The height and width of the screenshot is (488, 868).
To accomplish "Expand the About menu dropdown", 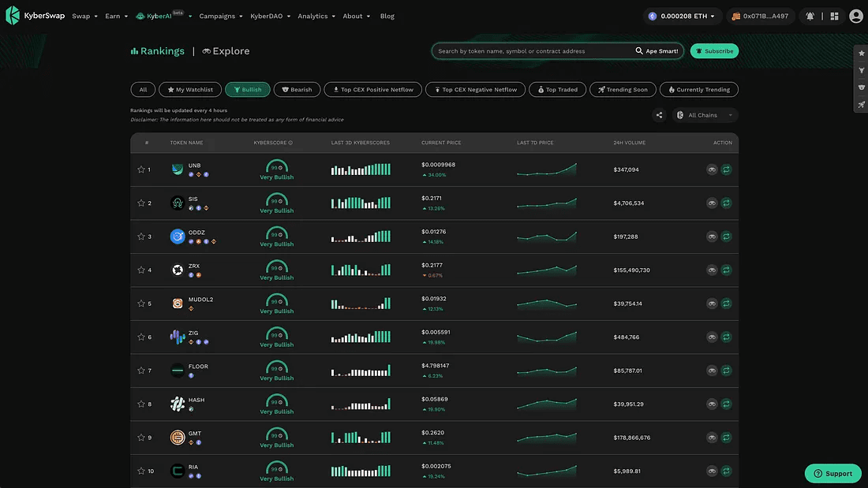I will pos(356,16).
